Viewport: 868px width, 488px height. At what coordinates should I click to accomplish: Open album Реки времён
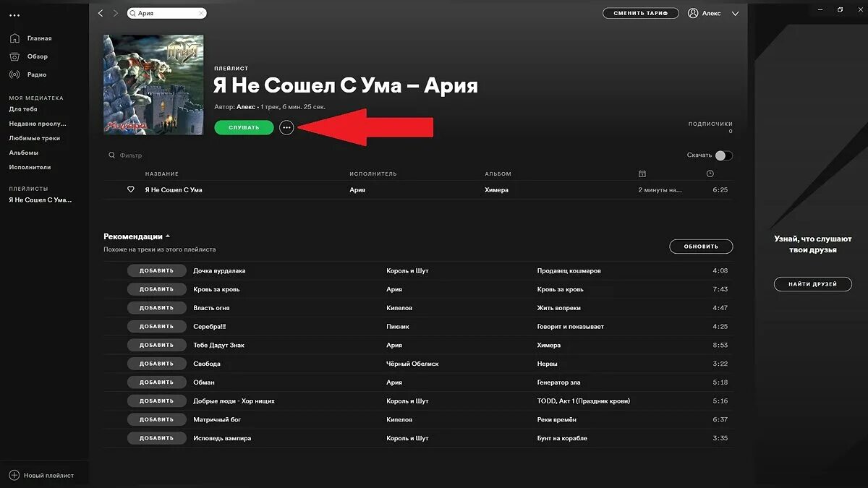pyautogui.click(x=557, y=419)
